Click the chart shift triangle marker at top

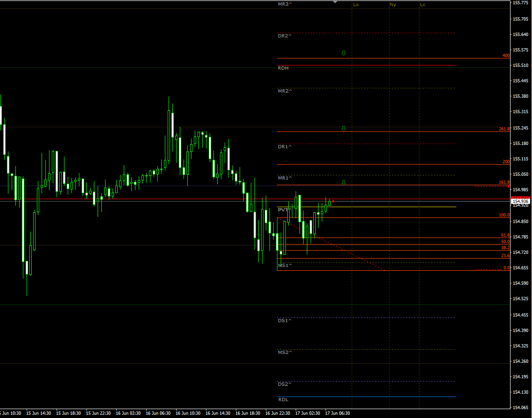(335, 2)
